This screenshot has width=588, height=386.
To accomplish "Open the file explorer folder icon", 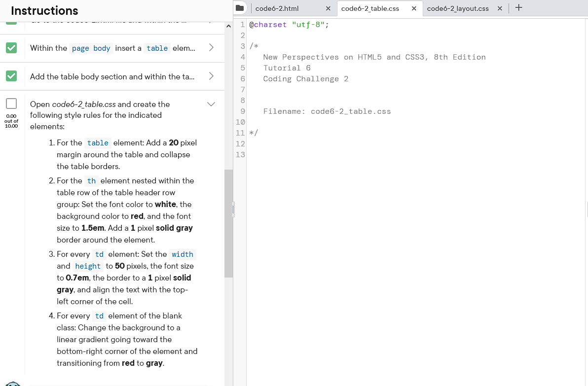I will (240, 8).
